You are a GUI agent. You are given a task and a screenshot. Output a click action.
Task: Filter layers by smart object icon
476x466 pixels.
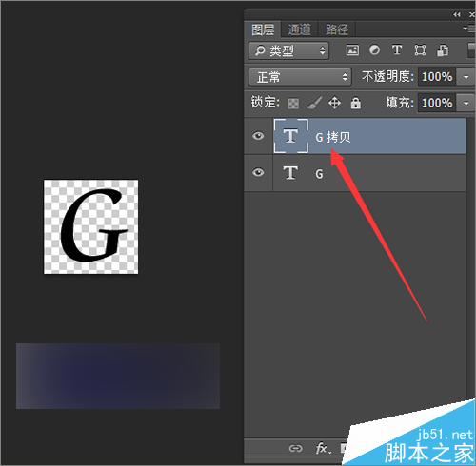tap(443, 50)
